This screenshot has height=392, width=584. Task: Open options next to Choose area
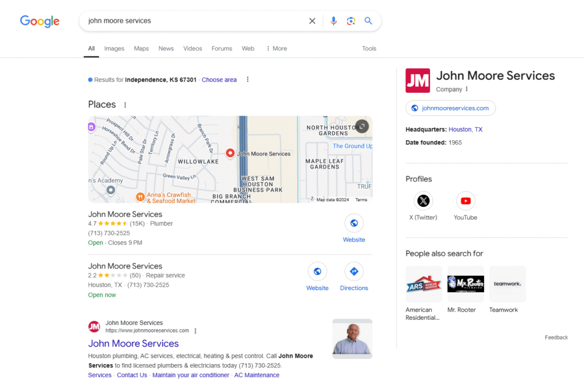[x=248, y=80]
